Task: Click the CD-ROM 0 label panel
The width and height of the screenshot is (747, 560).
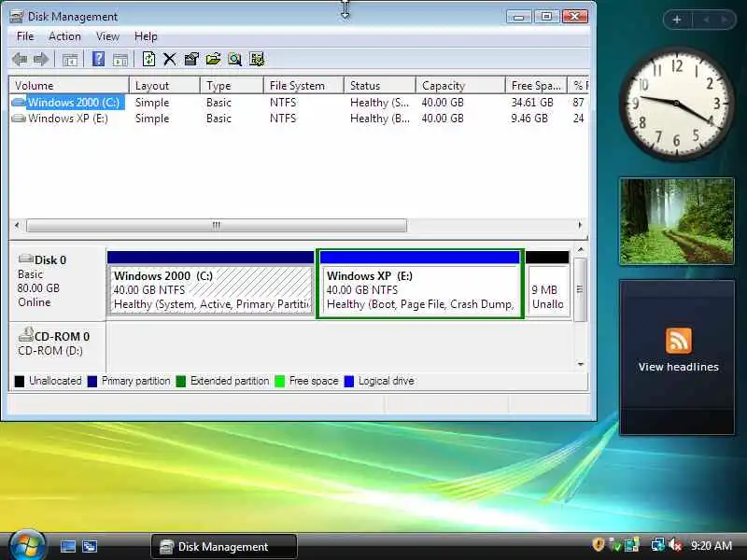Action: point(57,345)
